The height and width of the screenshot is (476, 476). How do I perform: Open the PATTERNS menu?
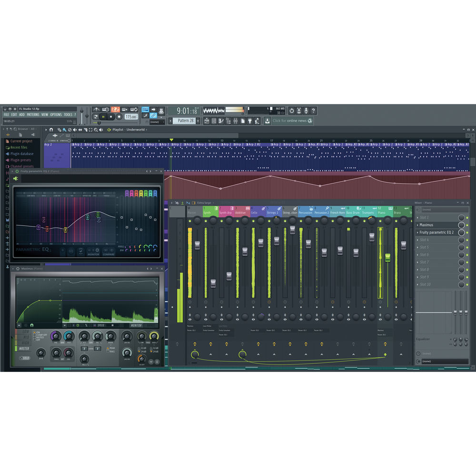click(x=33, y=115)
